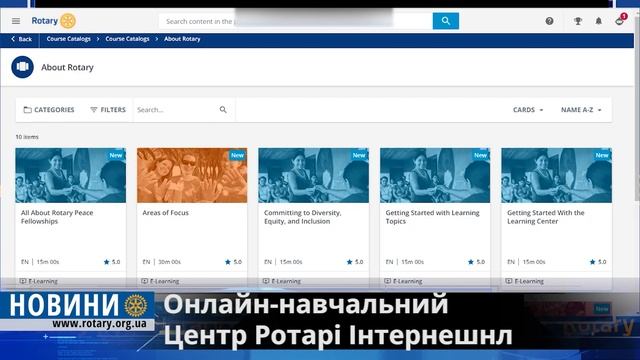Click E-Learning icon under Areas of Focus
The width and height of the screenshot is (640, 360).
click(144, 281)
